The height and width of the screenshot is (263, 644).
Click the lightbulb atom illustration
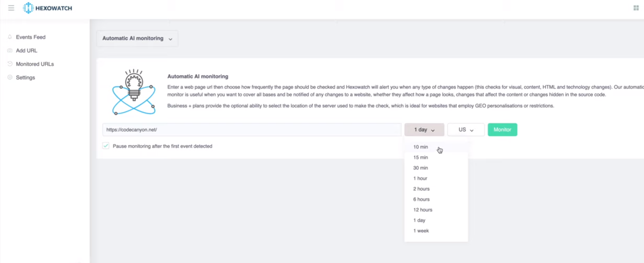[134, 92]
